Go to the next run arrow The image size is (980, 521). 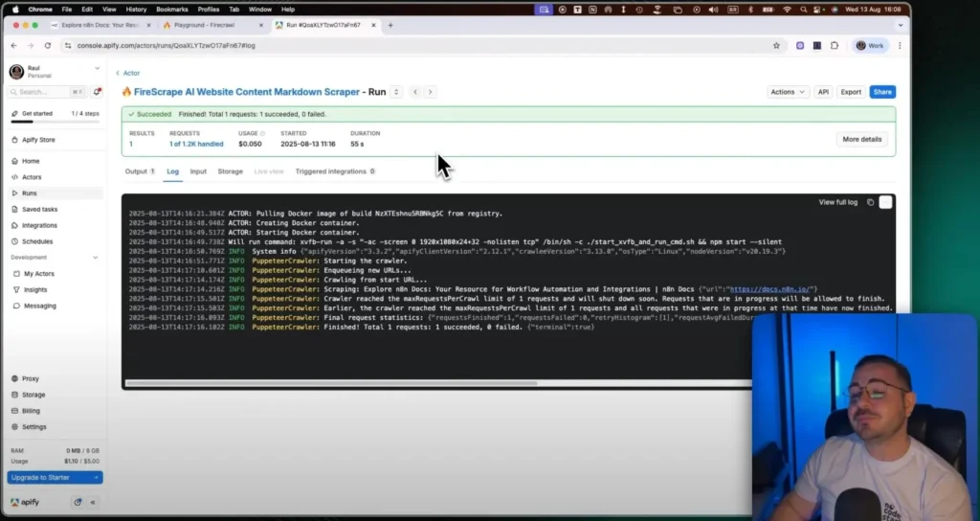coord(430,92)
